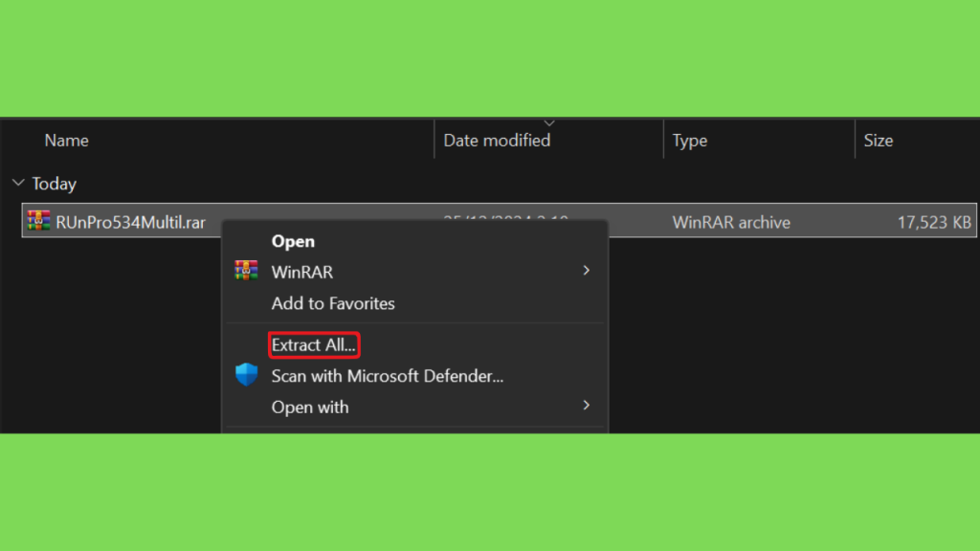980x551 pixels.
Task: Click the sort arrow above Date modified
Action: coord(549,123)
